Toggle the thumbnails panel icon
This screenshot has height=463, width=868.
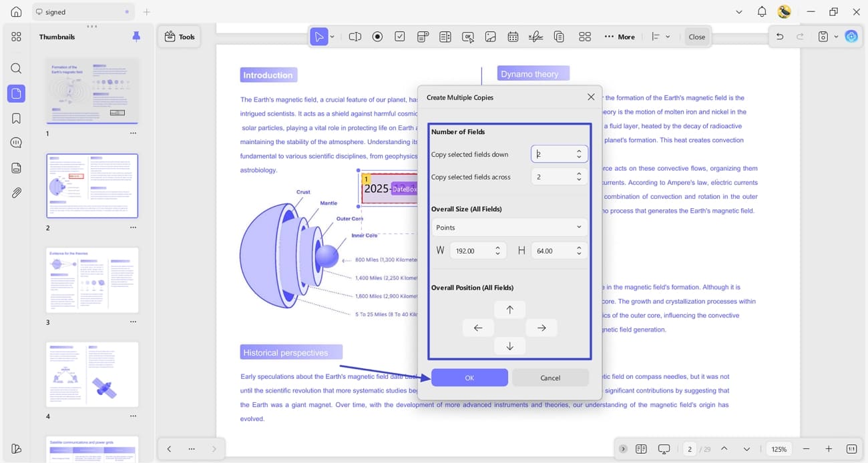click(16, 93)
